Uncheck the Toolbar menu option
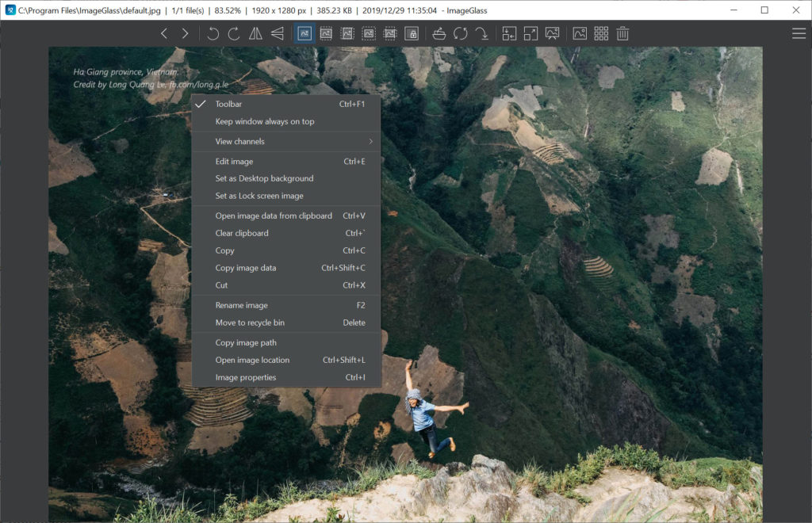Viewport: 812px width, 523px height. coord(228,104)
